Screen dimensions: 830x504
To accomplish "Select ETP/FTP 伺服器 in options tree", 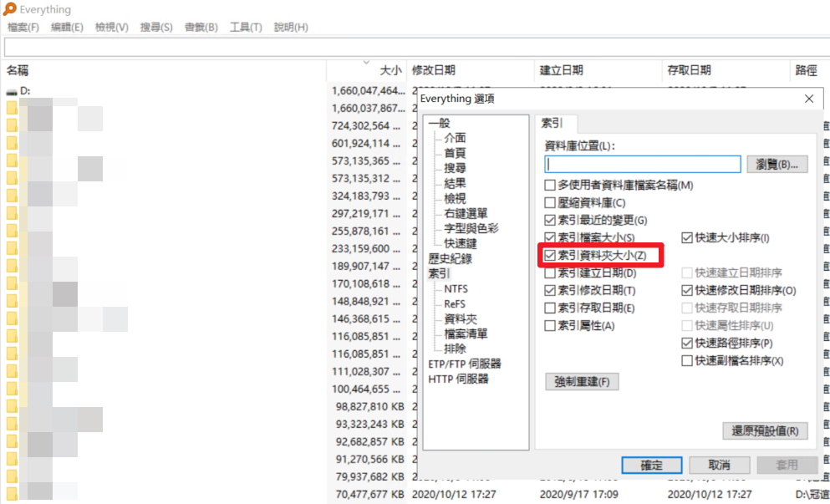I will pos(465,364).
